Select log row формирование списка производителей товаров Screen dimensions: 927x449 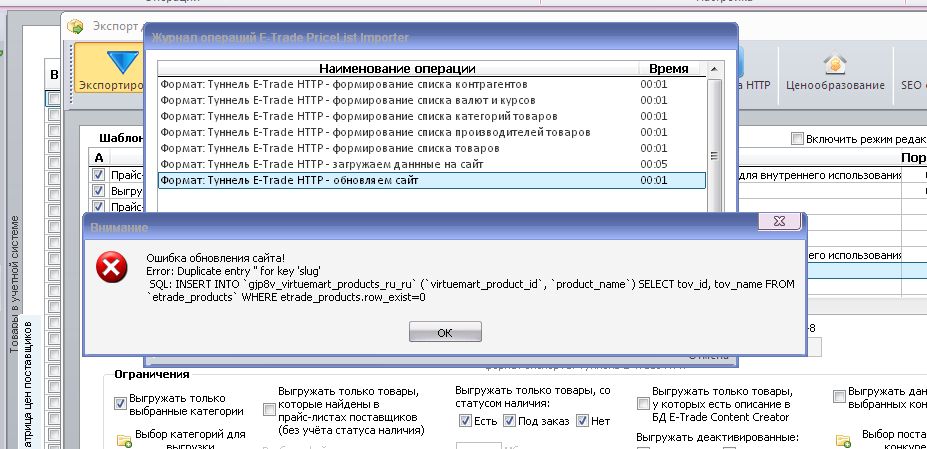pos(432,133)
